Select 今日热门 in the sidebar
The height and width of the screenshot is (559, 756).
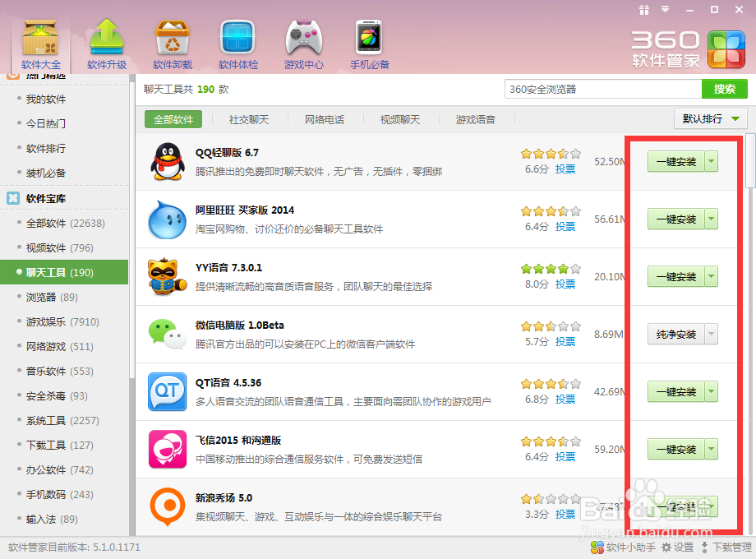point(46,123)
